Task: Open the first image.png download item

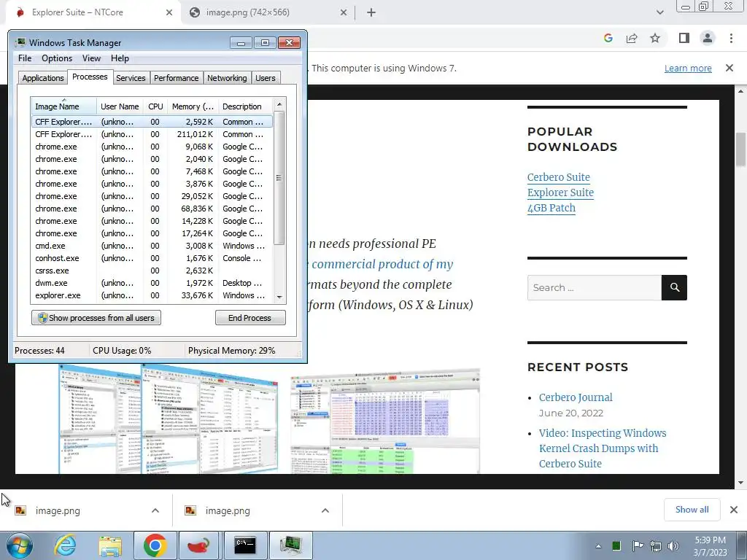Action: [57, 510]
